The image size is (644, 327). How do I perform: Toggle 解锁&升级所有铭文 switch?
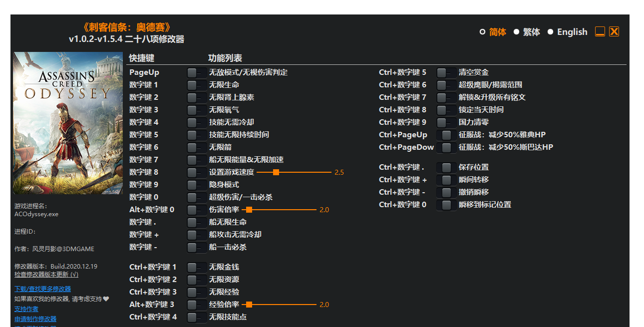tap(446, 97)
